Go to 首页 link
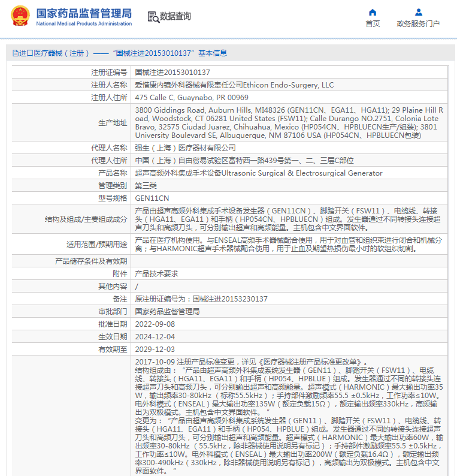This screenshot has height=476, width=457. pyautogui.click(x=373, y=23)
